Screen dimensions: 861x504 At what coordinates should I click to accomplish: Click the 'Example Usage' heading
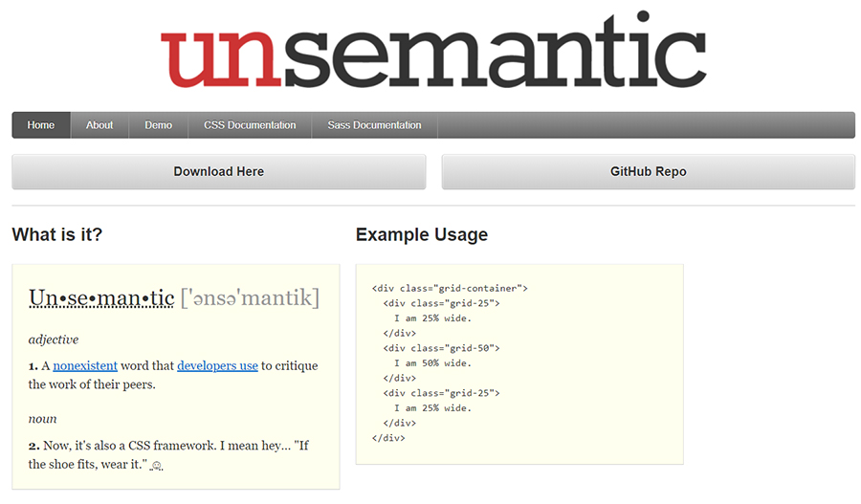422,234
